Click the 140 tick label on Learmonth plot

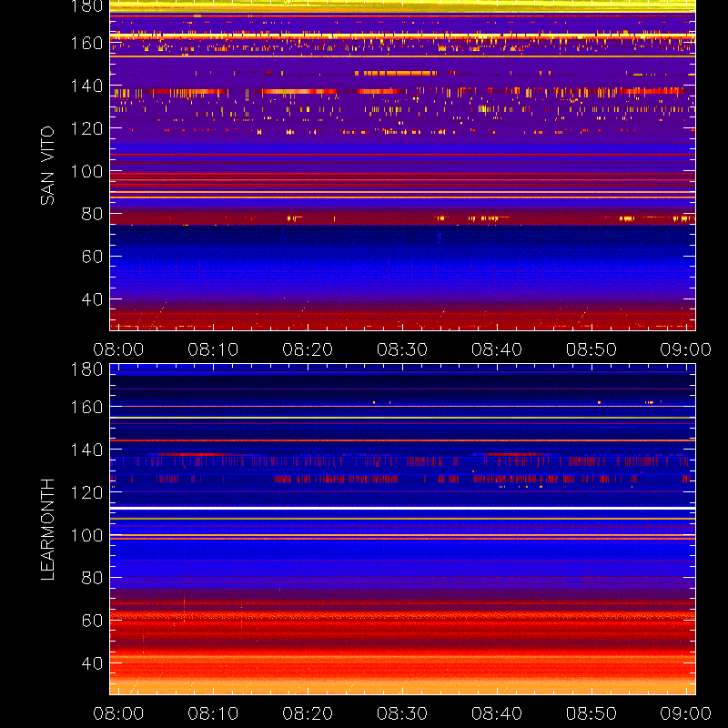click(86, 450)
